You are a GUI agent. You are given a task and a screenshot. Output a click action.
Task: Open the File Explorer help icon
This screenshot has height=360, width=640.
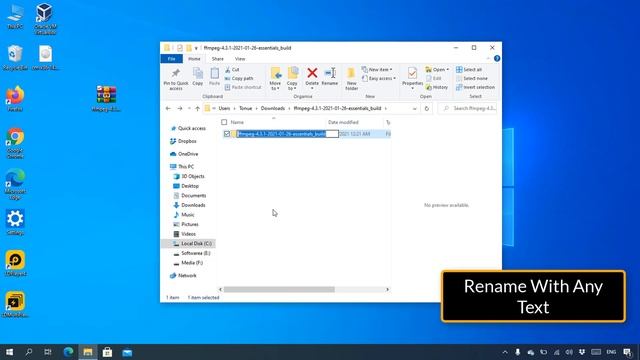pyautogui.click(x=497, y=59)
